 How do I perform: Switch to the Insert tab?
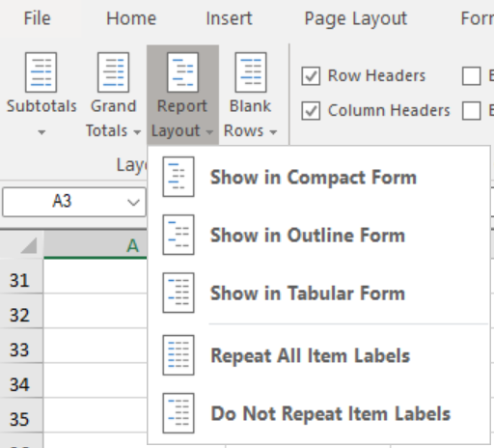[229, 18]
